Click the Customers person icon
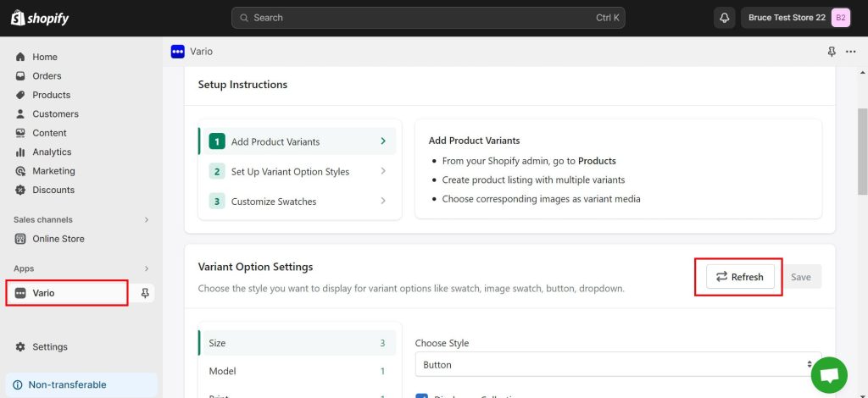The width and height of the screenshot is (868, 398). click(x=20, y=113)
